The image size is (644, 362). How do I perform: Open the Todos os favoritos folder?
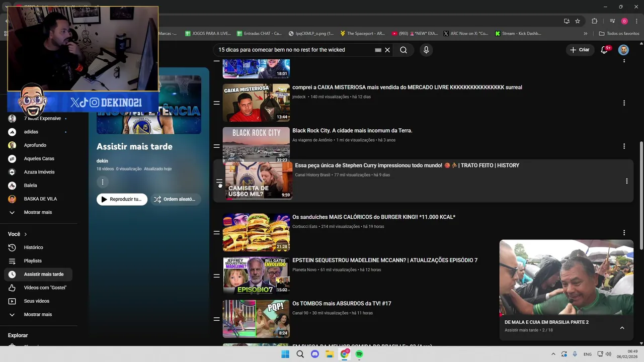[619, 34]
